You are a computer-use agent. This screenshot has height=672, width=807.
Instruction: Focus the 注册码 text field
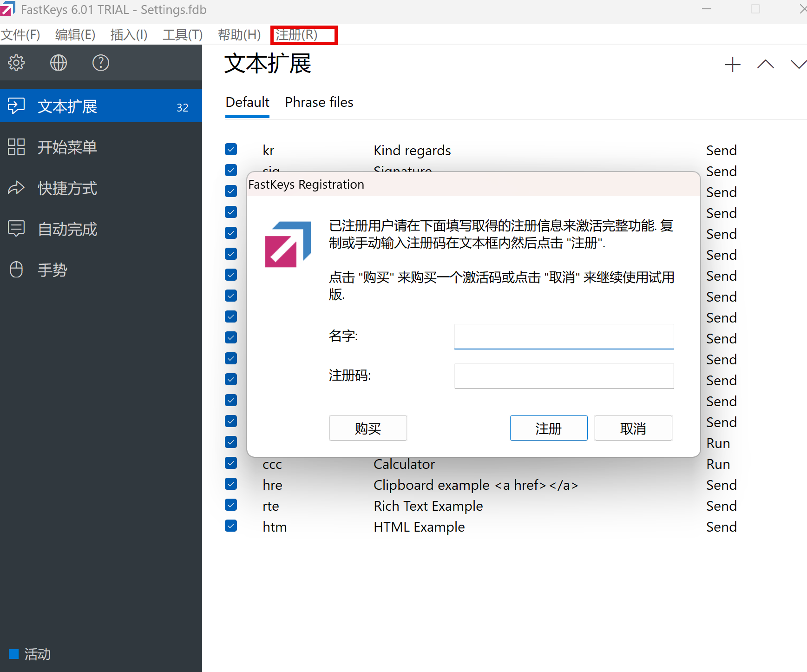coord(564,376)
